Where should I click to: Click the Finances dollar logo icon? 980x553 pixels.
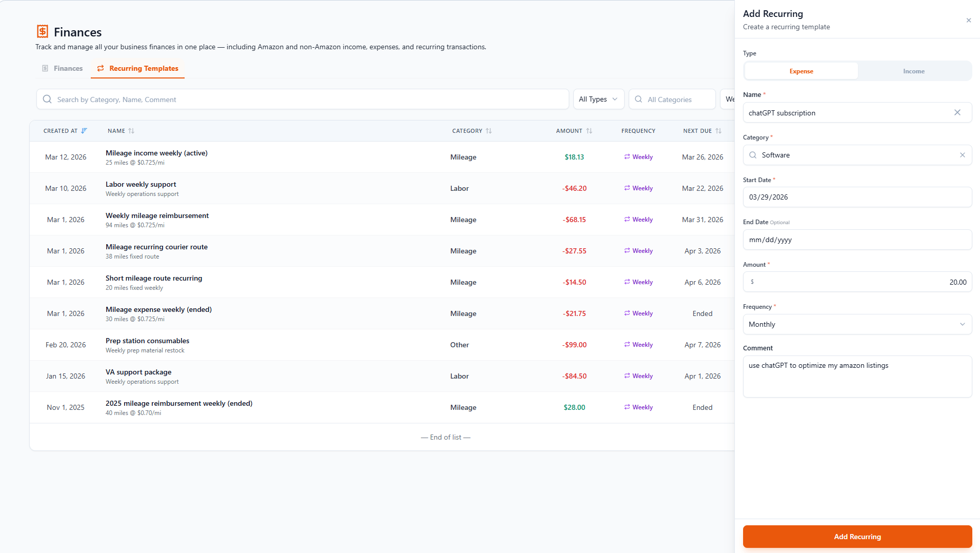point(43,32)
